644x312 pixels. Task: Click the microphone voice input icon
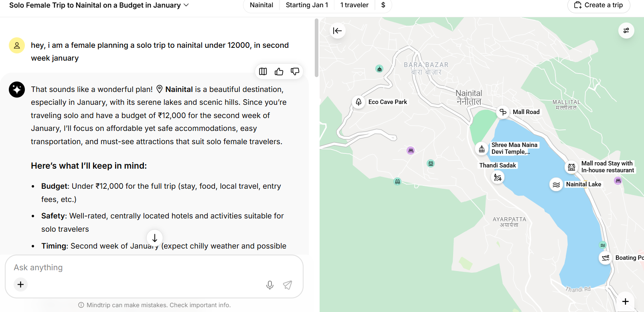270,285
